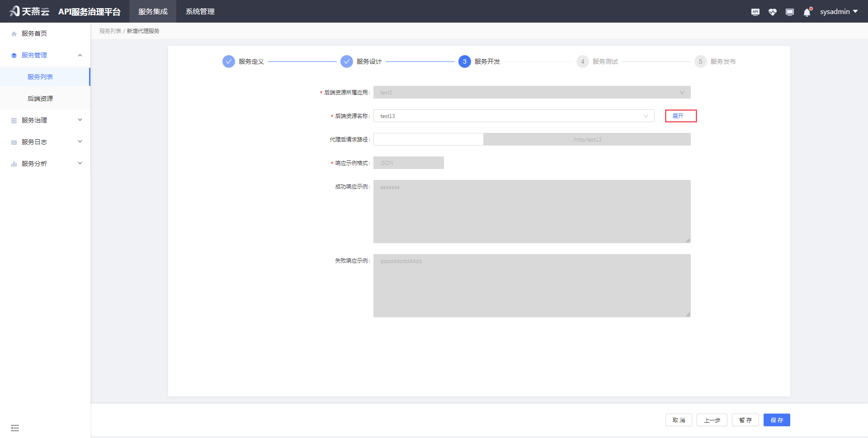The image size is (868, 438).
Task: Collapse the 服务管理 menu section
Action: 80,55
